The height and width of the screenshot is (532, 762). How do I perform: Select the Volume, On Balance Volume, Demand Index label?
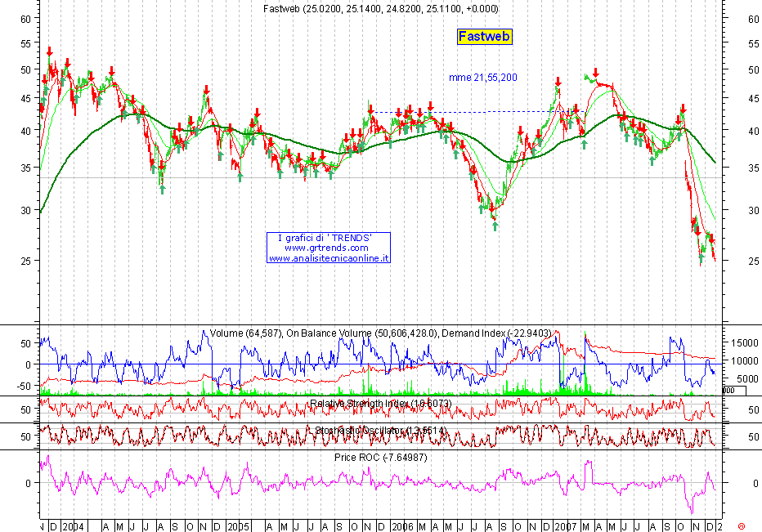[x=380, y=333]
